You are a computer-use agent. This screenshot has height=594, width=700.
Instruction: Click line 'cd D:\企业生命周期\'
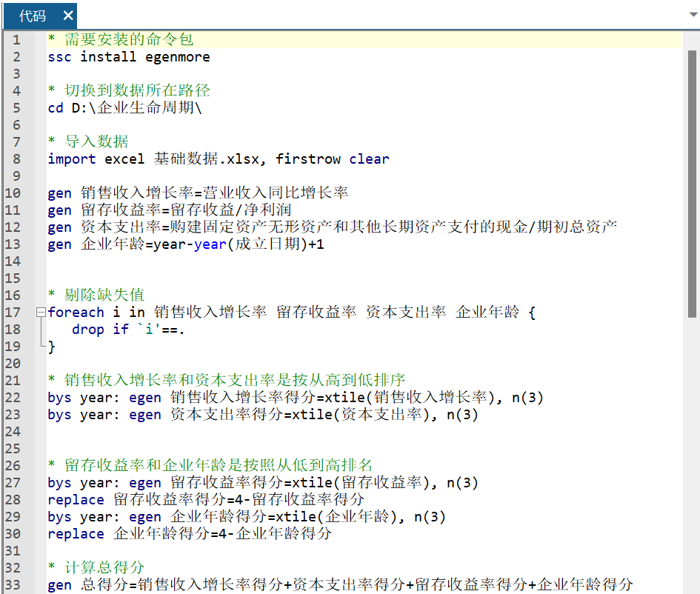[124, 108]
